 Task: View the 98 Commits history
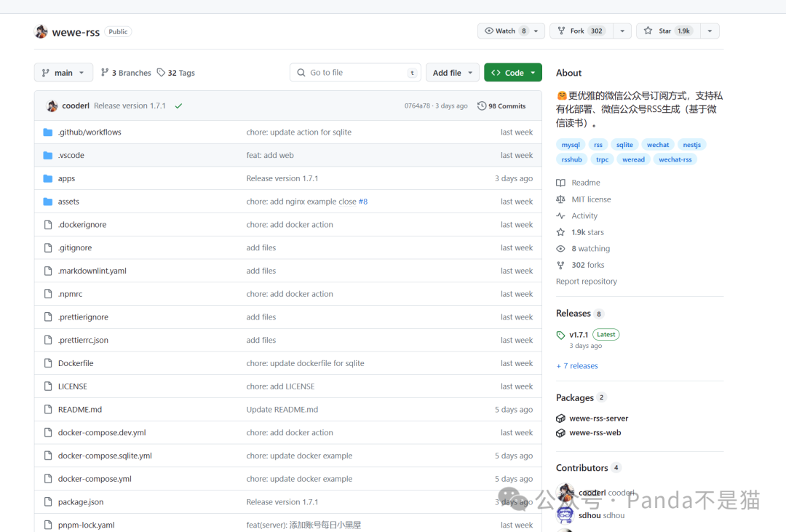(x=501, y=106)
